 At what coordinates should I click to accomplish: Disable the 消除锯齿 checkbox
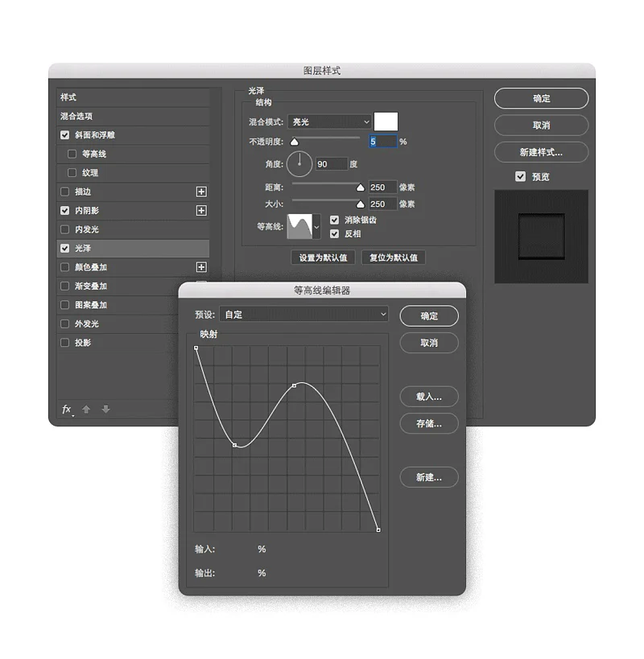pos(334,220)
